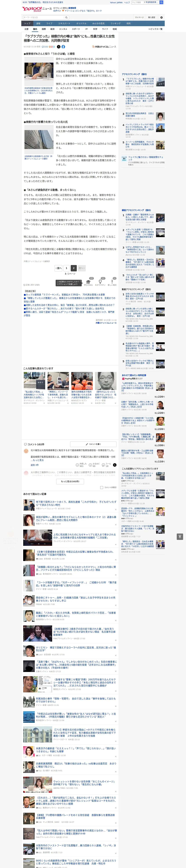
Task: Share first comment on X
Action: click(x=115, y=465)
